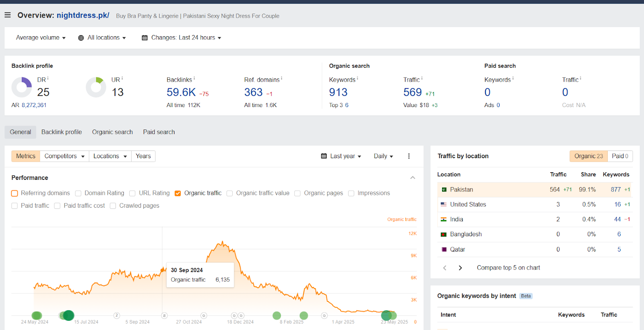The image size is (644, 330).
Task: Enable the Organic pages checkbox
Action: pos(297,193)
